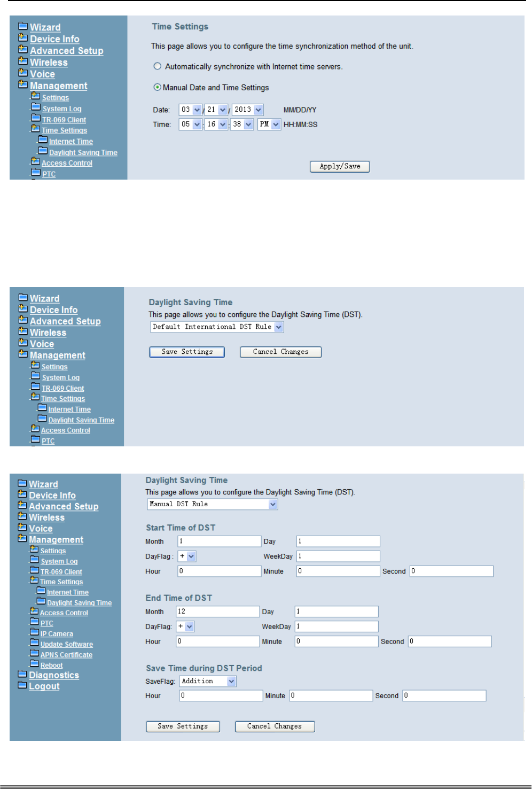Open the Diagnostics menu link

point(54,675)
